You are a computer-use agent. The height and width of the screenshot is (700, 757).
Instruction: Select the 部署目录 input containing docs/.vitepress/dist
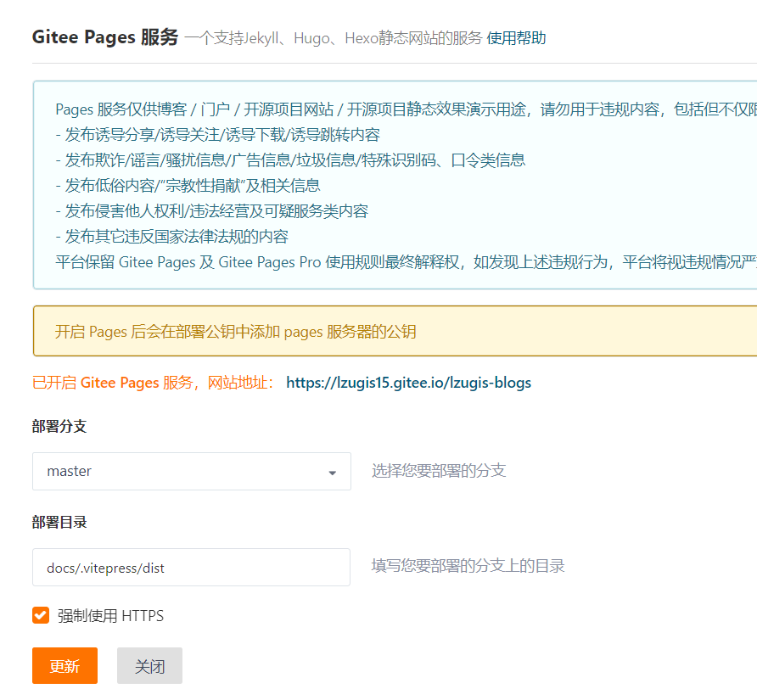tap(191, 566)
